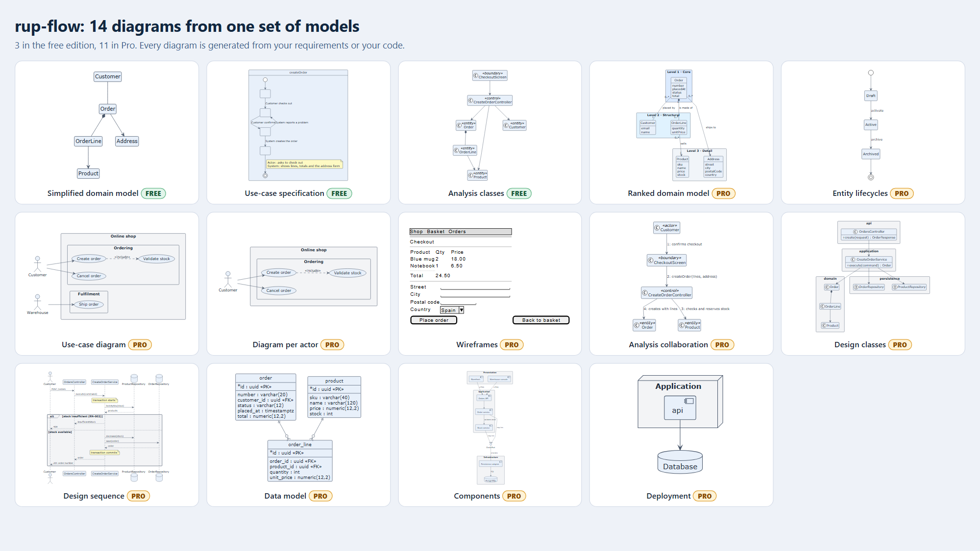Click 'Ship order' use case in Use-case diagram
Viewport: 980px width, 551px height.
[x=89, y=304]
